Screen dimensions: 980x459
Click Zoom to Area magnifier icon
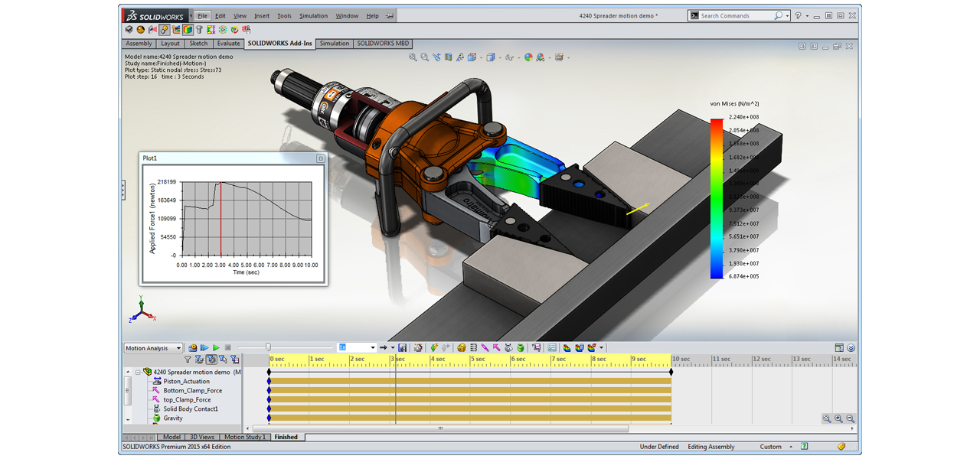pos(424,57)
